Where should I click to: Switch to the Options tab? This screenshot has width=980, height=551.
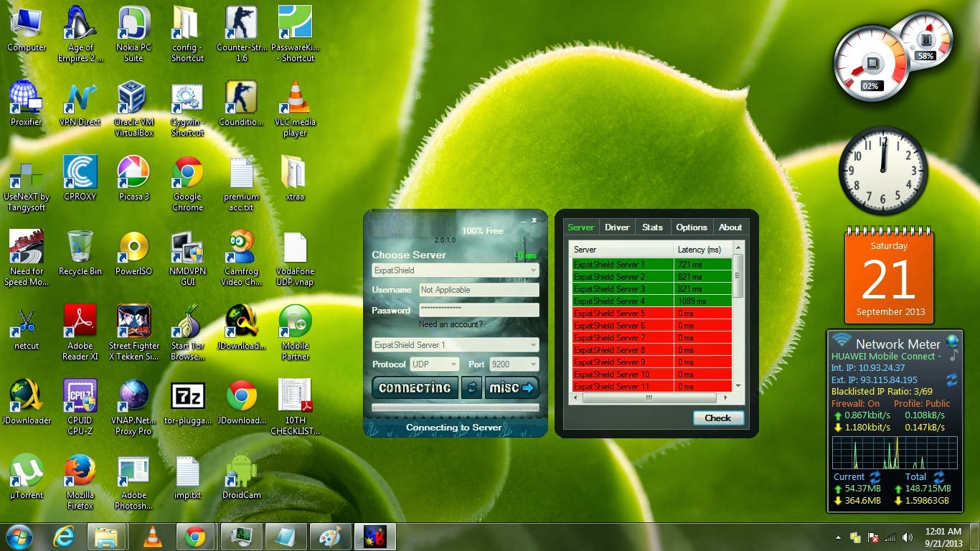[x=692, y=227]
